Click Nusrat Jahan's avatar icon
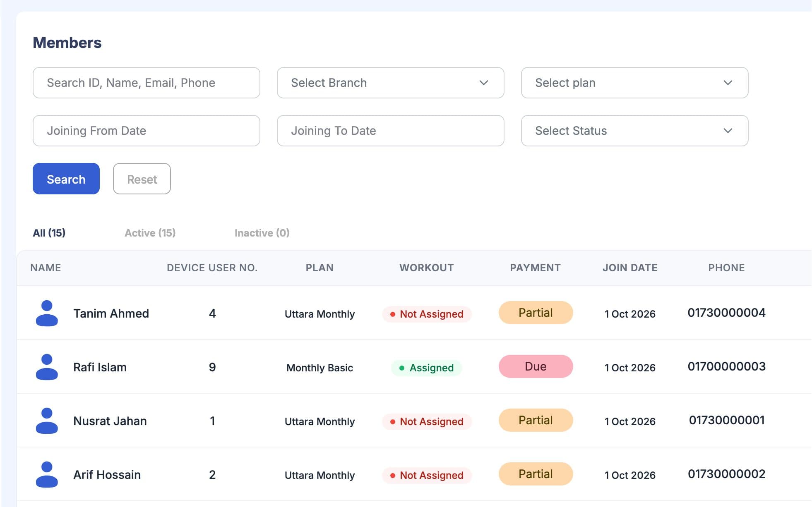 click(x=47, y=421)
